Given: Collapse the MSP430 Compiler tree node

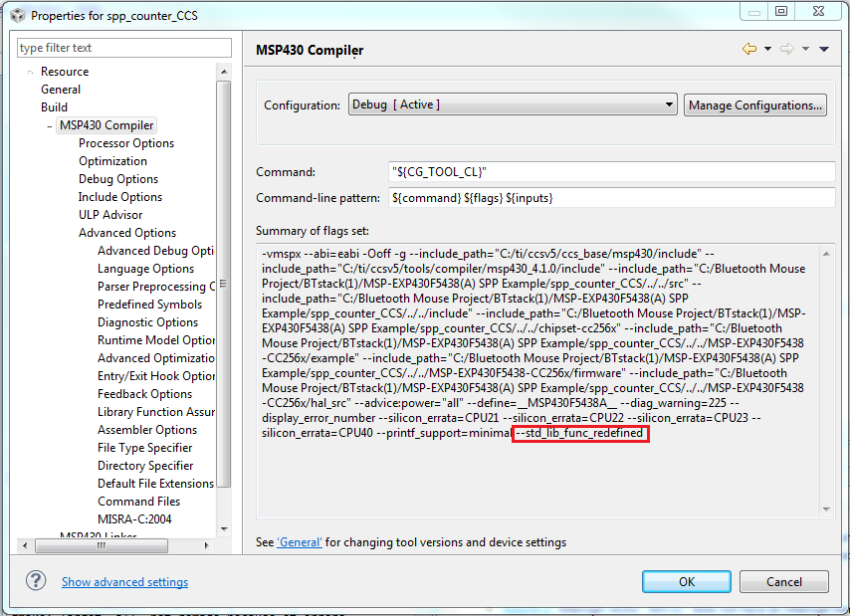Looking at the screenshot, I should 49,124.
